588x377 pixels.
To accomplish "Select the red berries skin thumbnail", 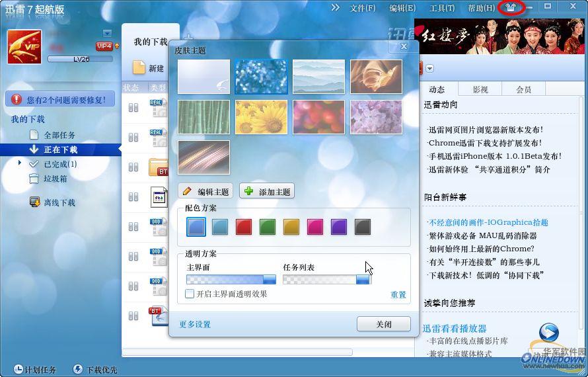I will click(x=318, y=117).
